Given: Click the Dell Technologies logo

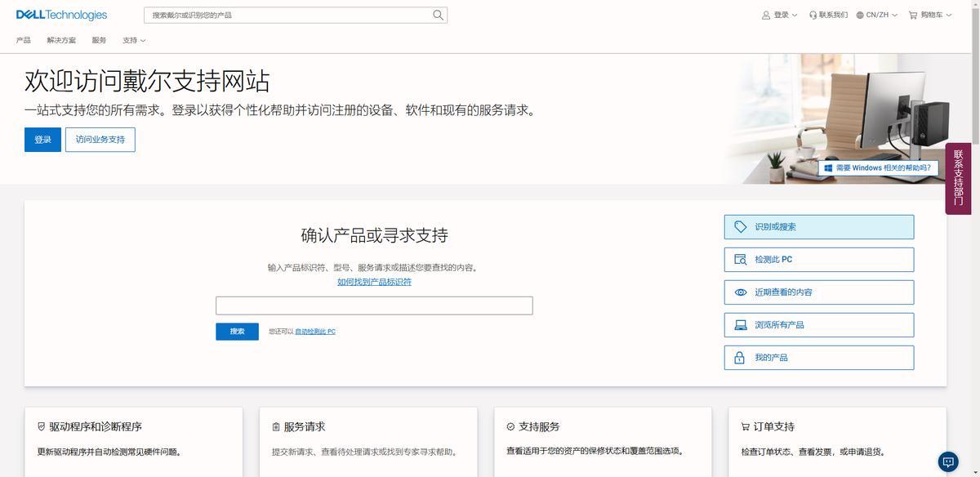Looking at the screenshot, I should pyautogui.click(x=61, y=15).
